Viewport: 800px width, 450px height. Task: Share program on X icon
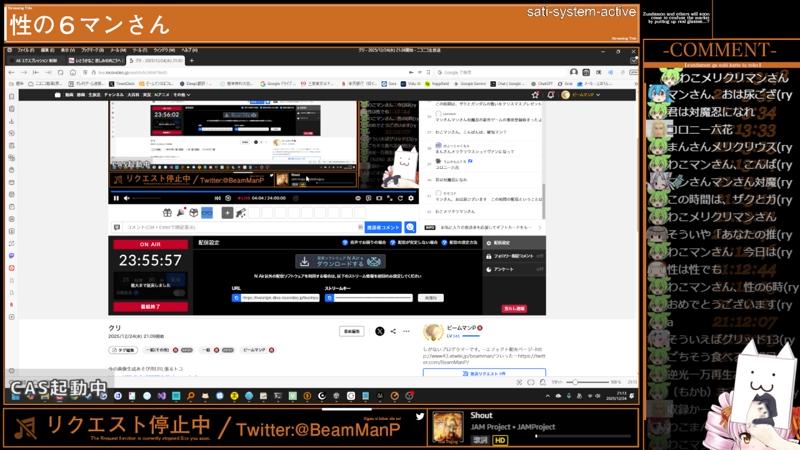[x=380, y=331]
